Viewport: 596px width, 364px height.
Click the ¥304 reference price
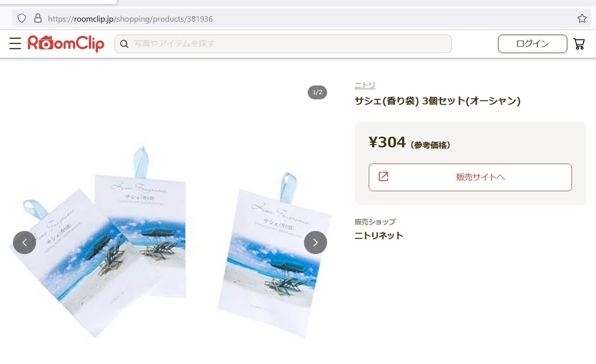(x=387, y=142)
